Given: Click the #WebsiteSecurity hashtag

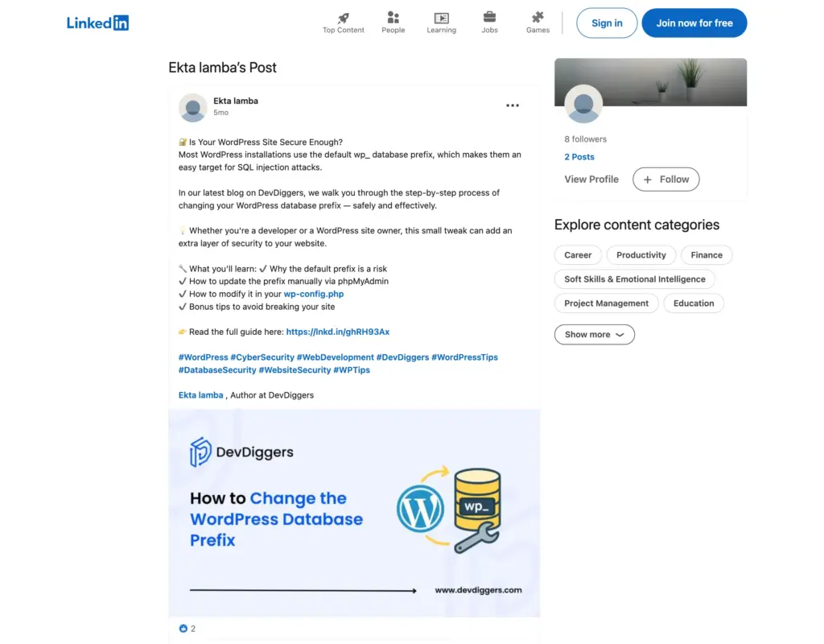Looking at the screenshot, I should [x=295, y=369].
